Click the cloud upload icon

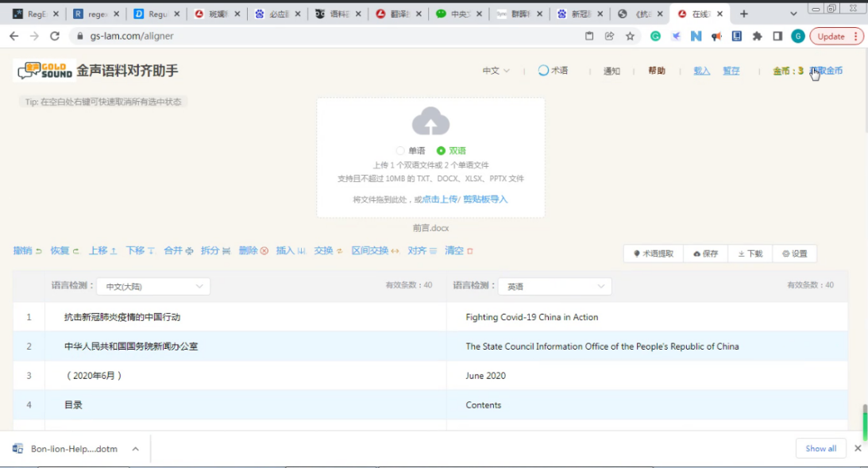(430, 122)
